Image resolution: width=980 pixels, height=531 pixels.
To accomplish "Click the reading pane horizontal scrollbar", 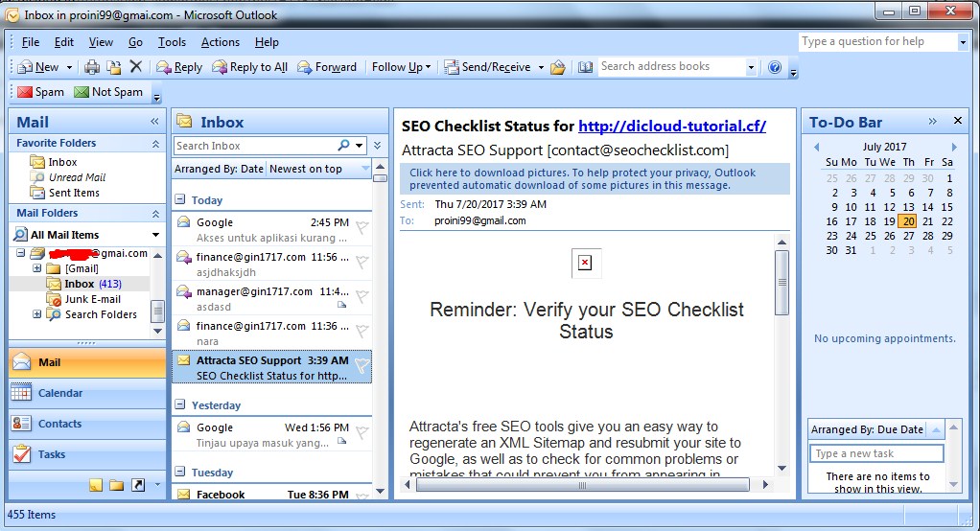I will coord(582,485).
